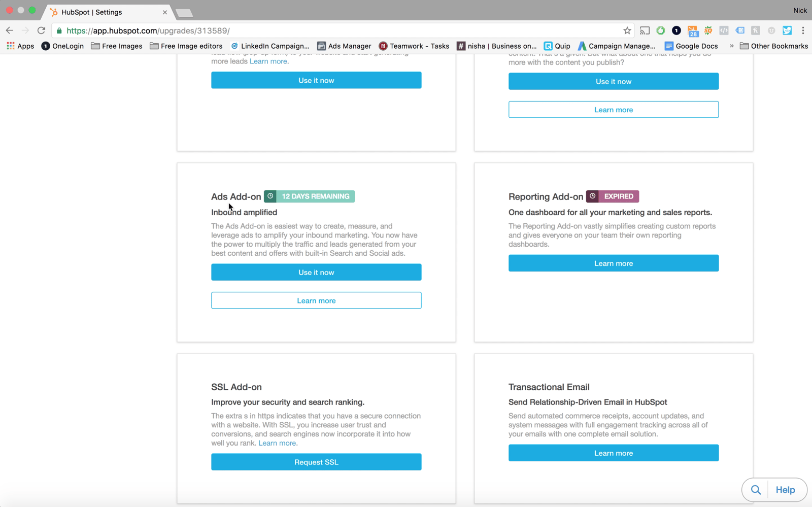The image size is (812, 507).
Task: Select the HubSpot Settings tab
Action: point(91,12)
